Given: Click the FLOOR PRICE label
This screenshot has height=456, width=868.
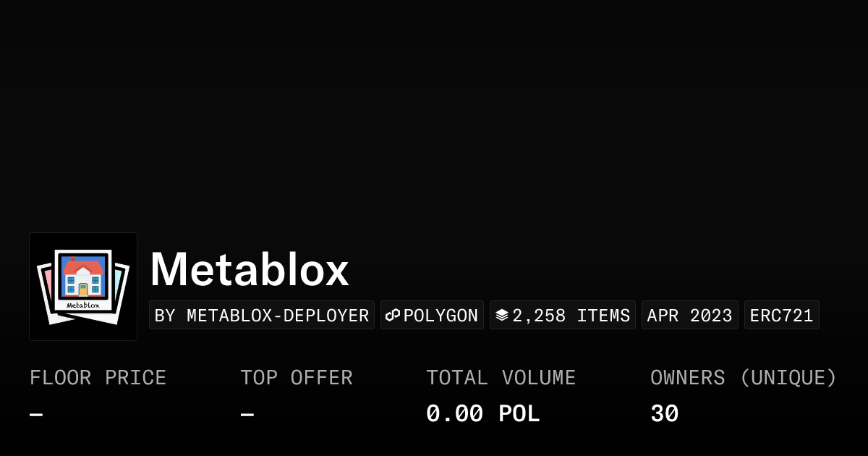Looking at the screenshot, I should 98,378.
